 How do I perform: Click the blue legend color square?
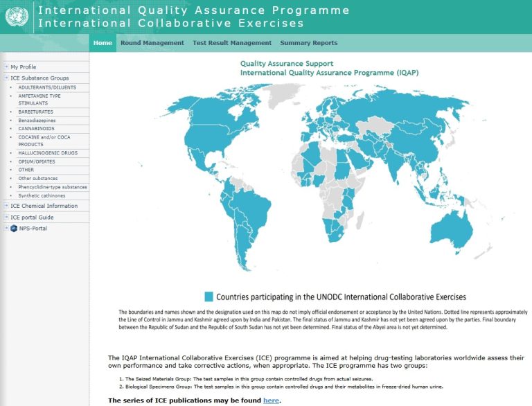[x=209, y=297]
